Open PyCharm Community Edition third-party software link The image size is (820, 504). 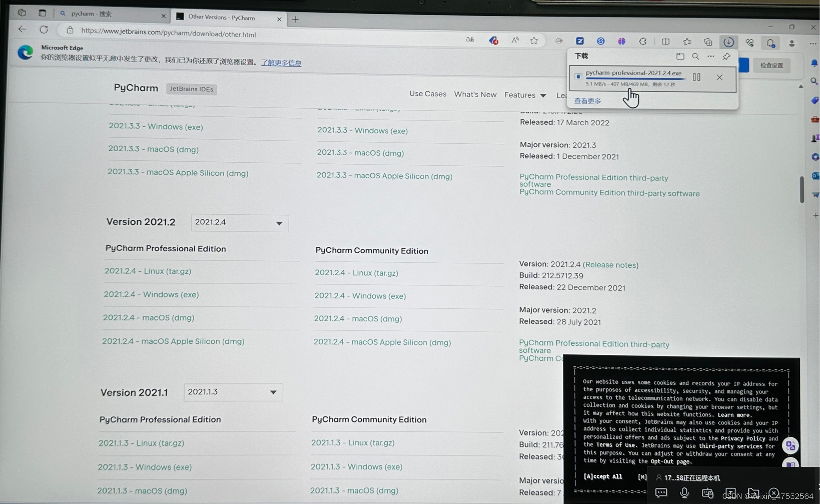[x=609, y=193]
